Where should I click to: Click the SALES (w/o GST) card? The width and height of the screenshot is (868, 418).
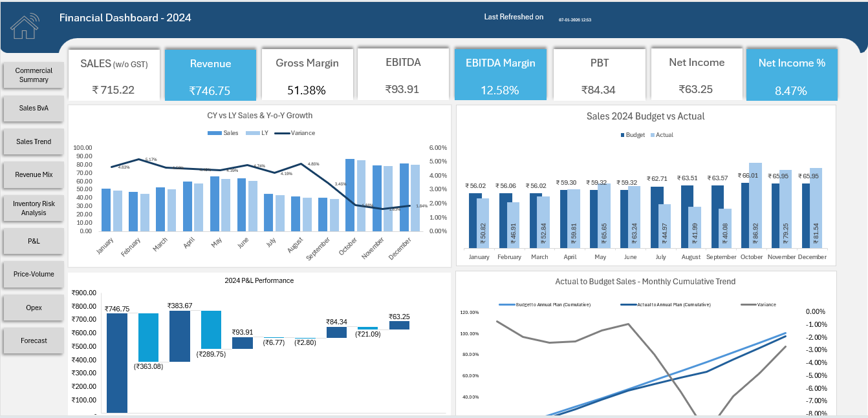114,74
